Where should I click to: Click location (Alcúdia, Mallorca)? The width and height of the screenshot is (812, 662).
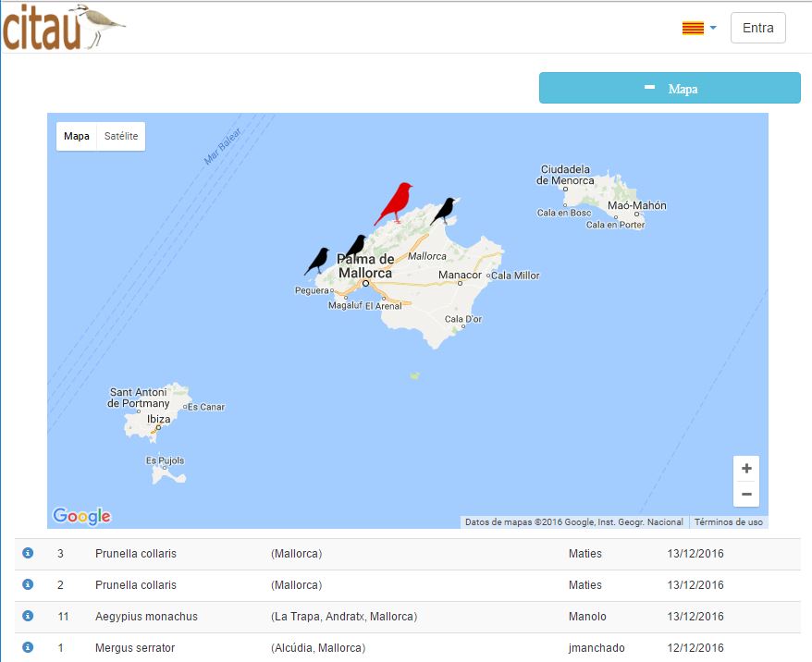coord(318,647)
